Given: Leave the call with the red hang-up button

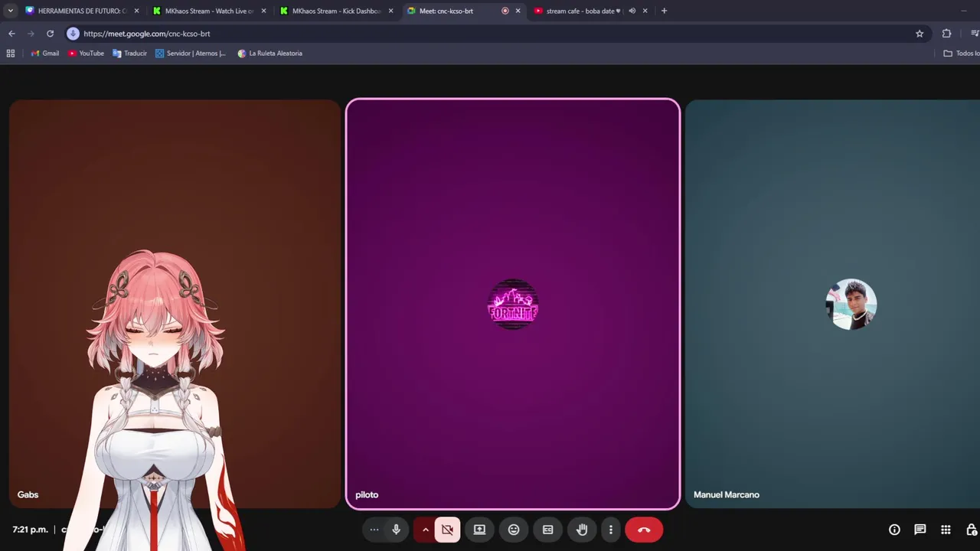Looking at the screenshot, I should pyautogui.click(x=644, y=530).
